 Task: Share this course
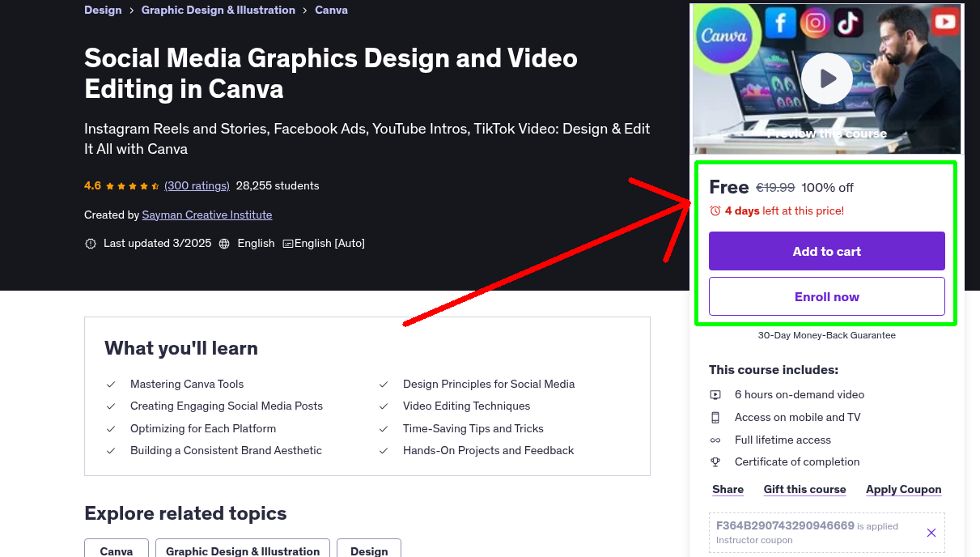(728, 489)
